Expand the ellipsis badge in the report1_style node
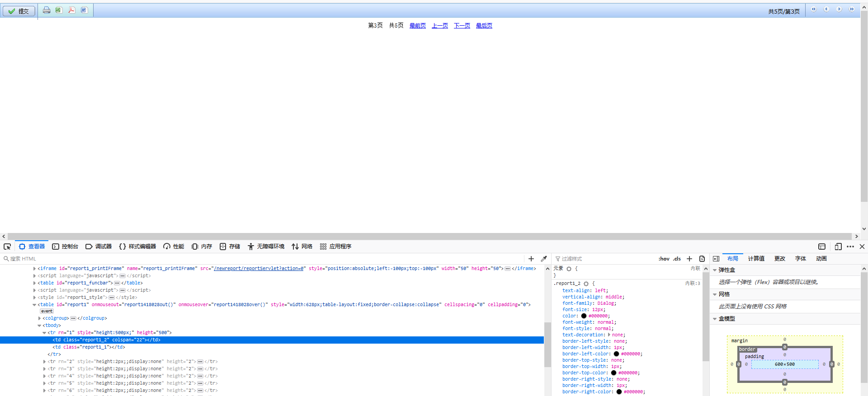This screenshot has width=868, height=396. click(x=112, y=298)
